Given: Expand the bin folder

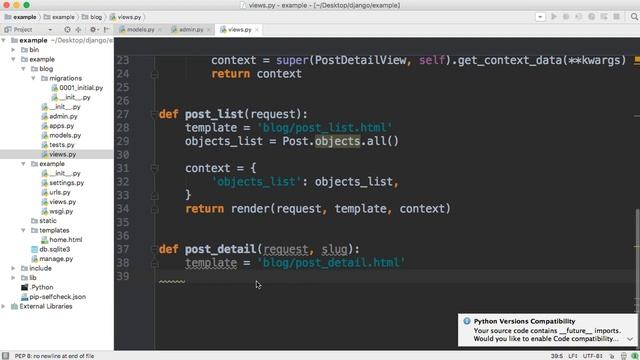Looking at the screenshot, I should click(13, 50).
